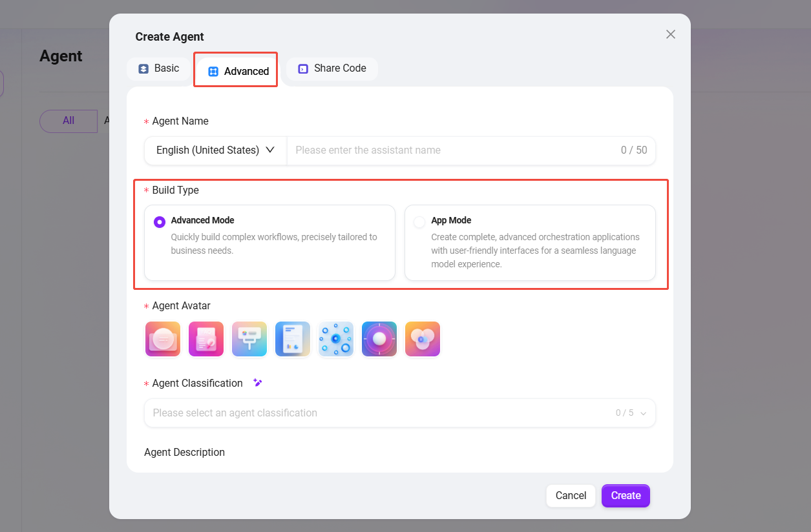Image resolution: width=811 pixels, height=532 pixels.
Task: Select the report document chart avatar
Action: (293, 339)
